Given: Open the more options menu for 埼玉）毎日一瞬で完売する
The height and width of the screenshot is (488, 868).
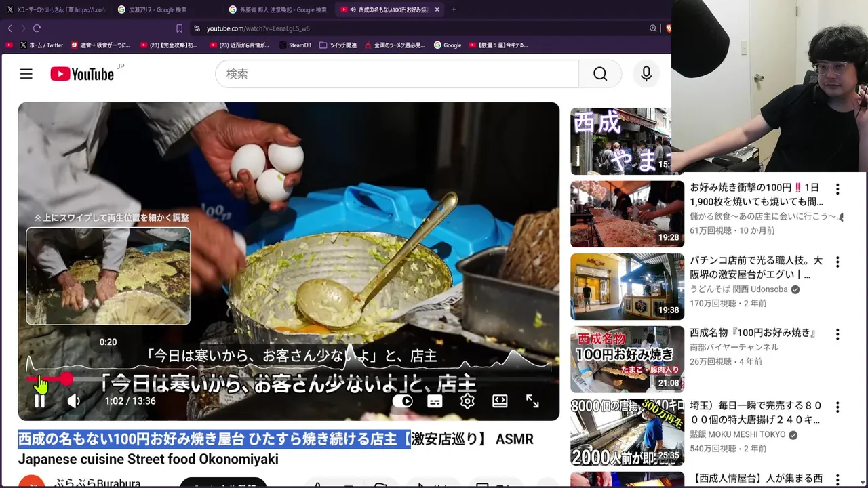Looking at the screenshot, I should [x=837, y=407].
